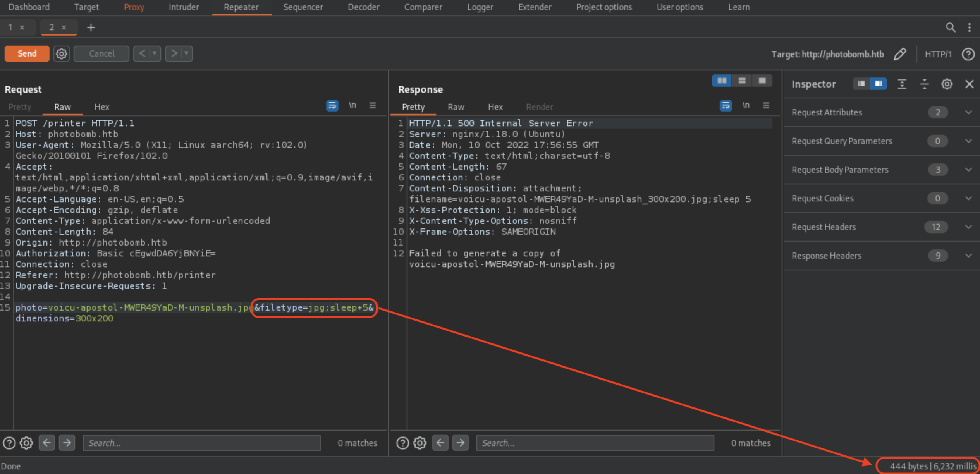Switch to side-by-side response layout
This screenshot has width=980, height=474.
tap(722, 81)
